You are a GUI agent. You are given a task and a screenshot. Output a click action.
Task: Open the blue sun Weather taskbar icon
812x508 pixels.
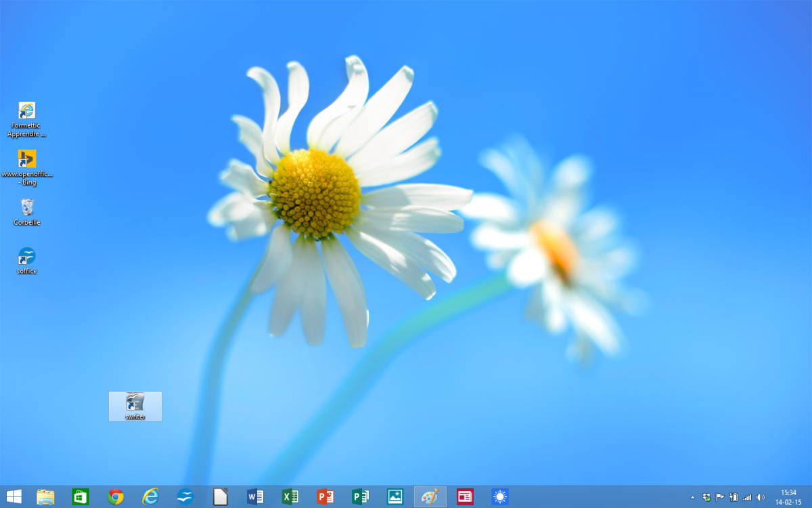coord(500,496)
